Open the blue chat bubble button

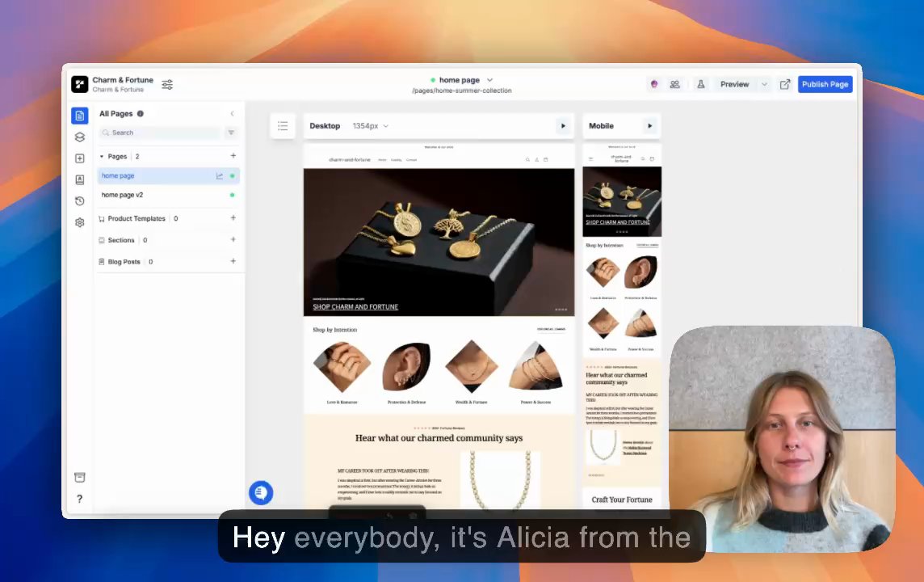tap(261, 492)
